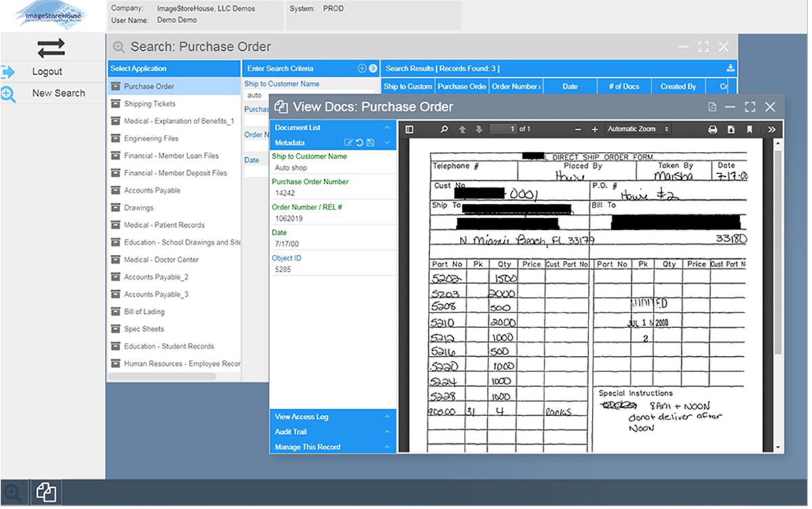Image resolution: width=812 pixels, height=509 pixels.
Task: Run the search with the arrow icon
Action: [x=373, y=68]
